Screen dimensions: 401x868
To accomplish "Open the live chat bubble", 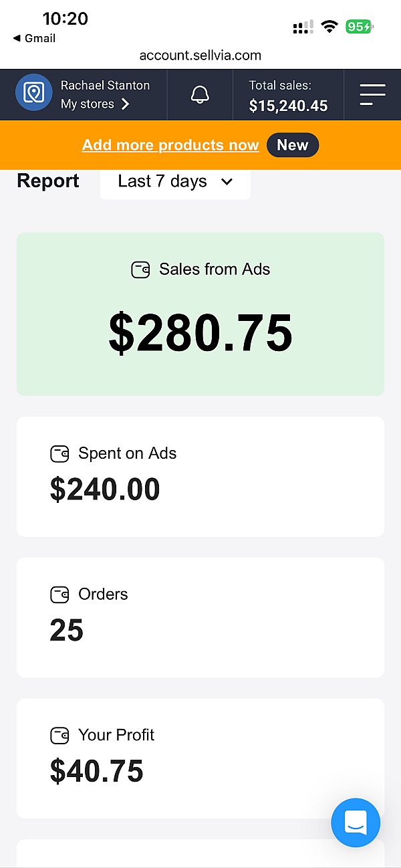I will point(356,823).
